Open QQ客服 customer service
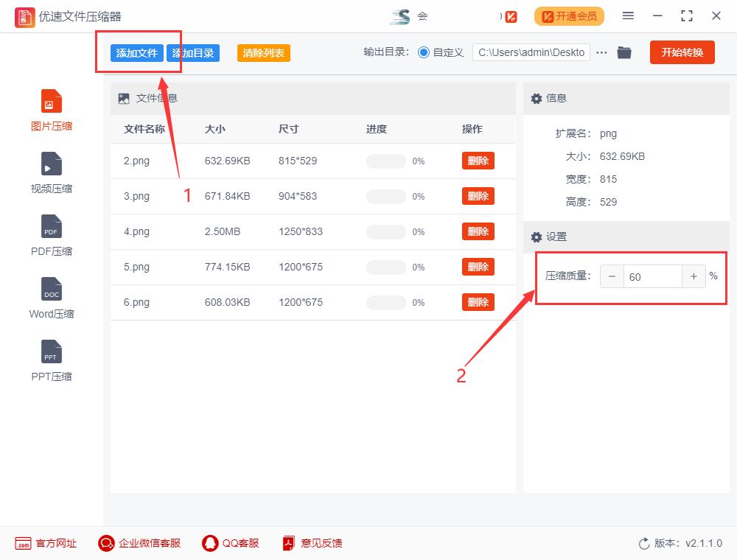 click(209, 543)
